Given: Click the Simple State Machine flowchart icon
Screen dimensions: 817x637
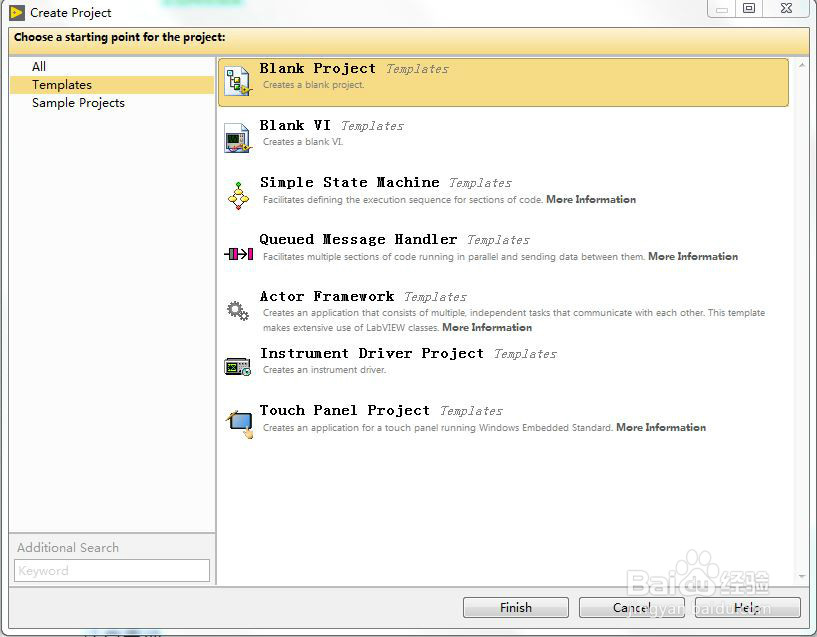Looking at the screenshot, I should pyautogui.click(x=239, y=196).
